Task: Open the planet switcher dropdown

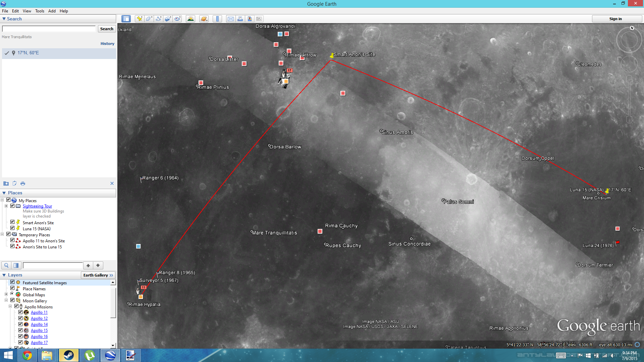Action: (x=204, y=19)
